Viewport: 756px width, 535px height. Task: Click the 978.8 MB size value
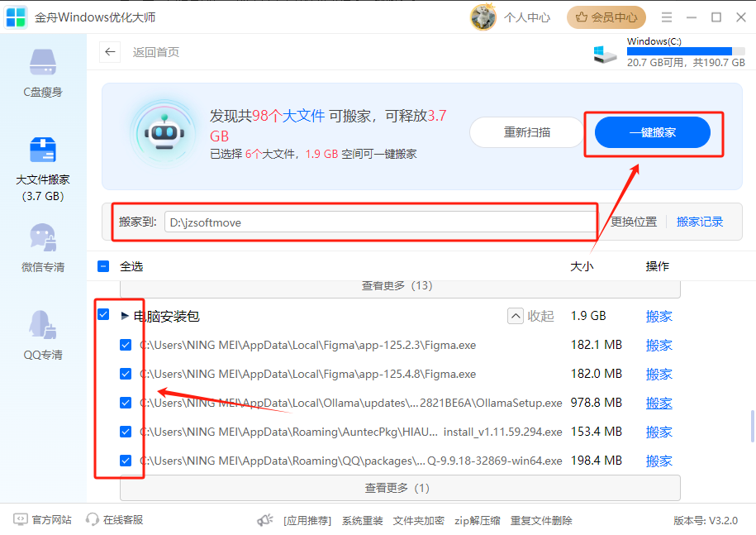click(x=597, y=403)
